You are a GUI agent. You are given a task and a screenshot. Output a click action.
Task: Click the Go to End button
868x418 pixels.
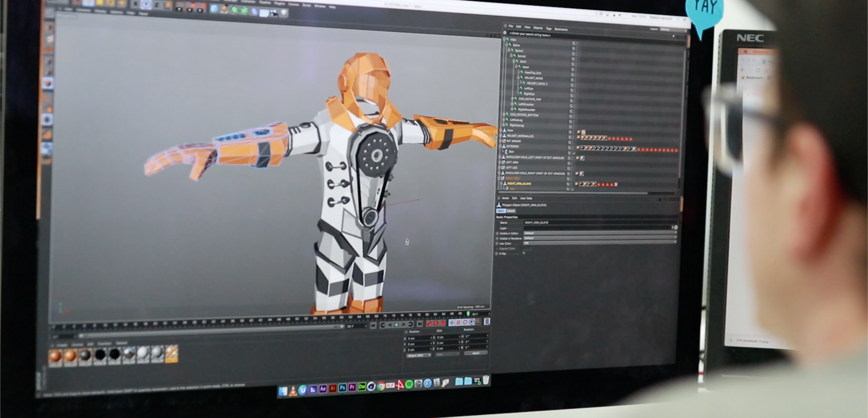(420, 324)
